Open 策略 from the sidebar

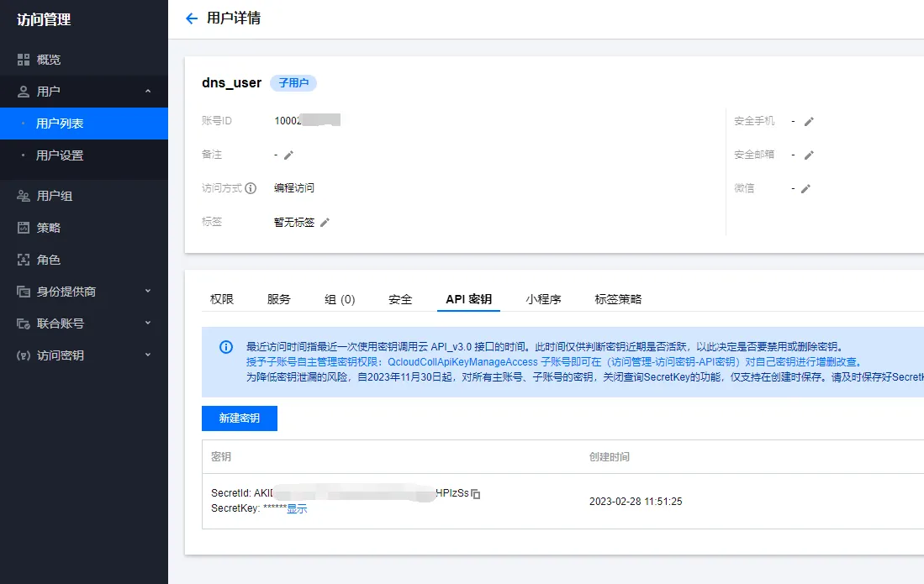coord(49,228)
